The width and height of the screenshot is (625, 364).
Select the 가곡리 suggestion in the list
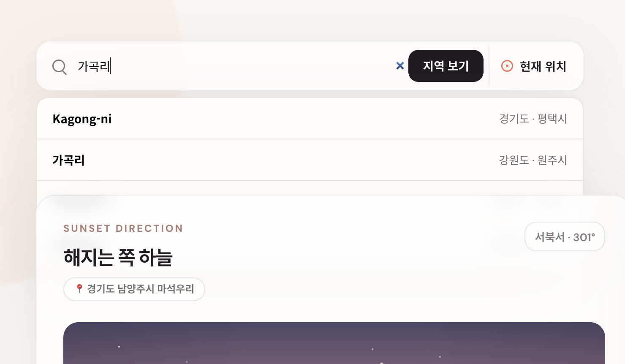[x=310, y=160]
